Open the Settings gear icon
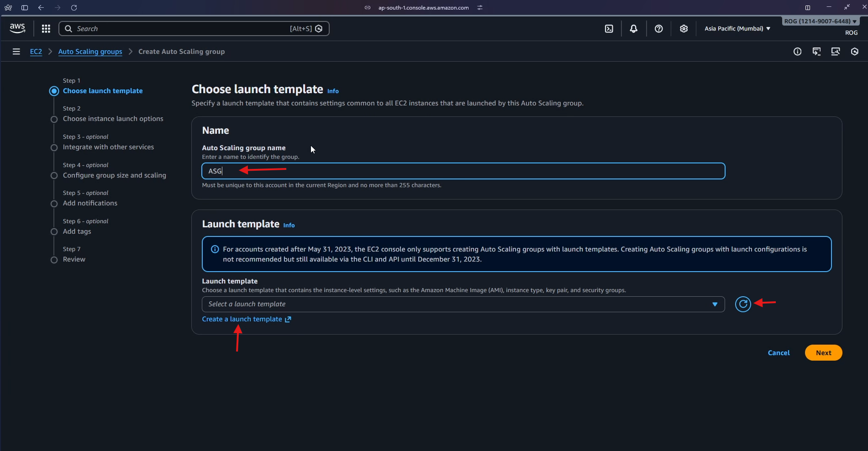The height and width of the screenshot is (451, 868). pyautogui.click(x=684, y=28)
